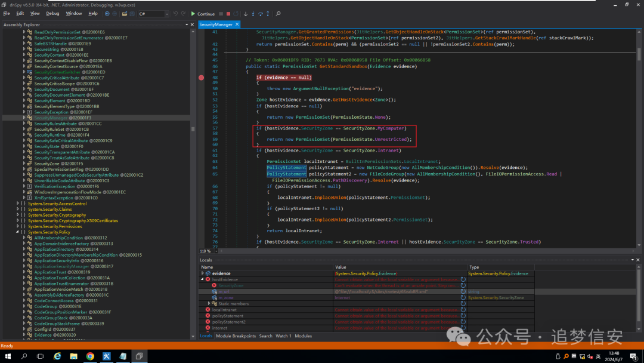The height and width of the screenshot is (363, 644).
Task: Click the Open file folder icon
Action: [x=123, y=13]
